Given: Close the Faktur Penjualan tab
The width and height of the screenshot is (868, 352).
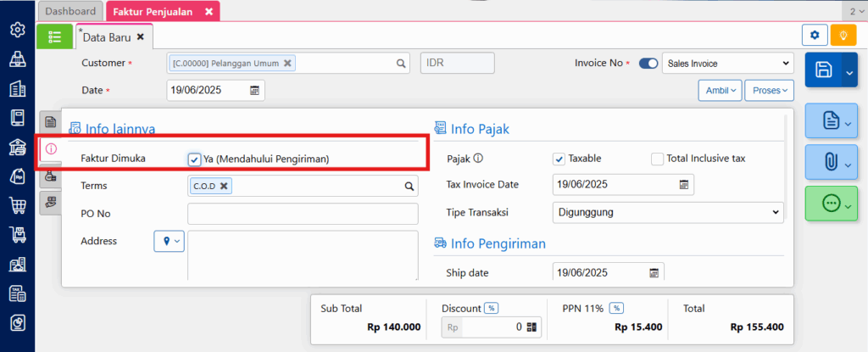Looking at the screenshot, I should pyautogui.click(x=209, y=12).
